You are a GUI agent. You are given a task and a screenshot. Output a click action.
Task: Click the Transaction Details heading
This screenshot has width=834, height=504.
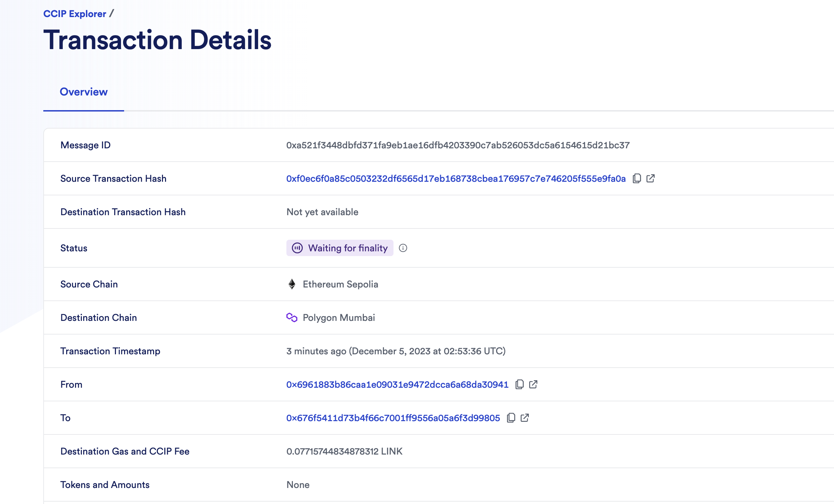157,40
